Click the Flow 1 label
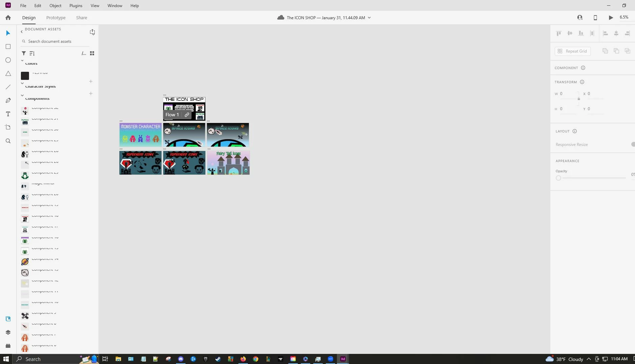635x364 pixels. pyautogui.click(x=172, y=115)
